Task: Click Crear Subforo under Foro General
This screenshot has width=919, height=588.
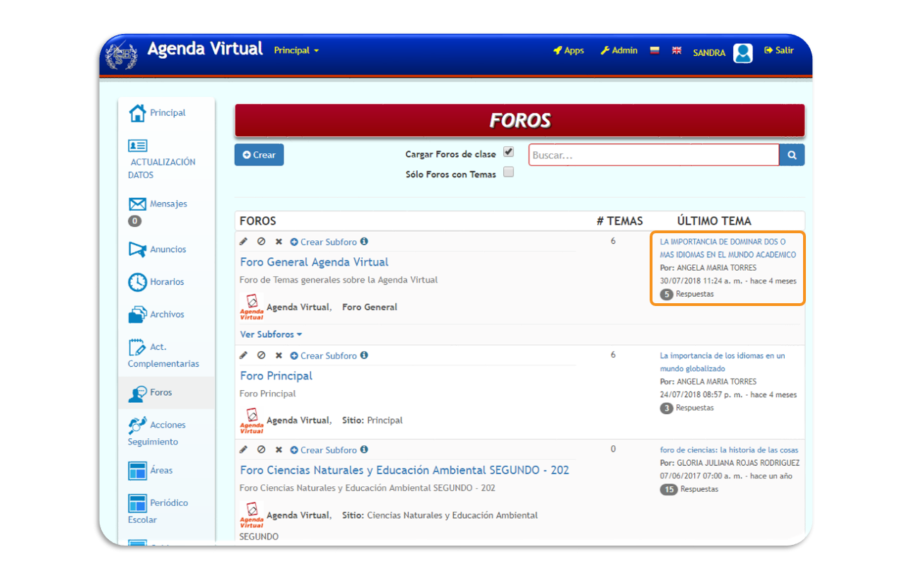Action: point(324,242)
